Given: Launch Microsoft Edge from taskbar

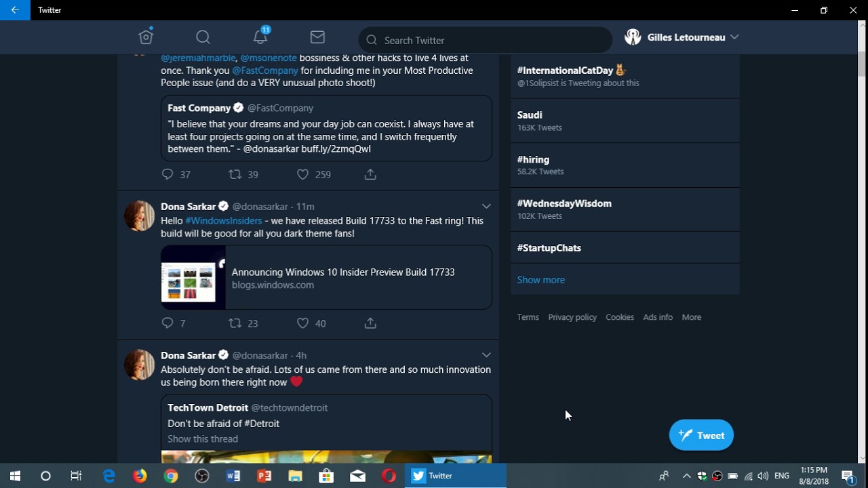Looking at the screenshot, I should (108, 476).
